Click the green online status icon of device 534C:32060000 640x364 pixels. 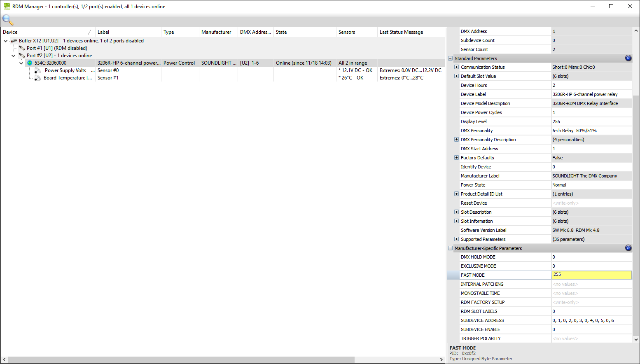[x=30, y=63]
